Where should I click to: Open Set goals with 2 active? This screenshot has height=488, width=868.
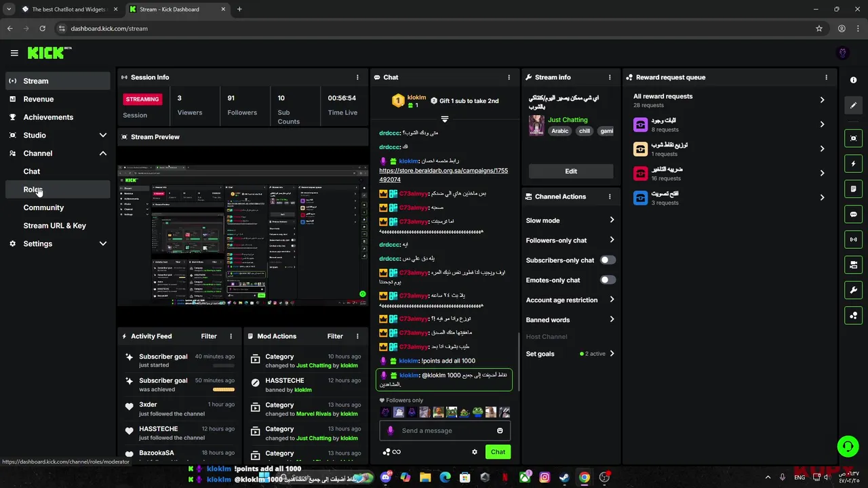point(570,354)
